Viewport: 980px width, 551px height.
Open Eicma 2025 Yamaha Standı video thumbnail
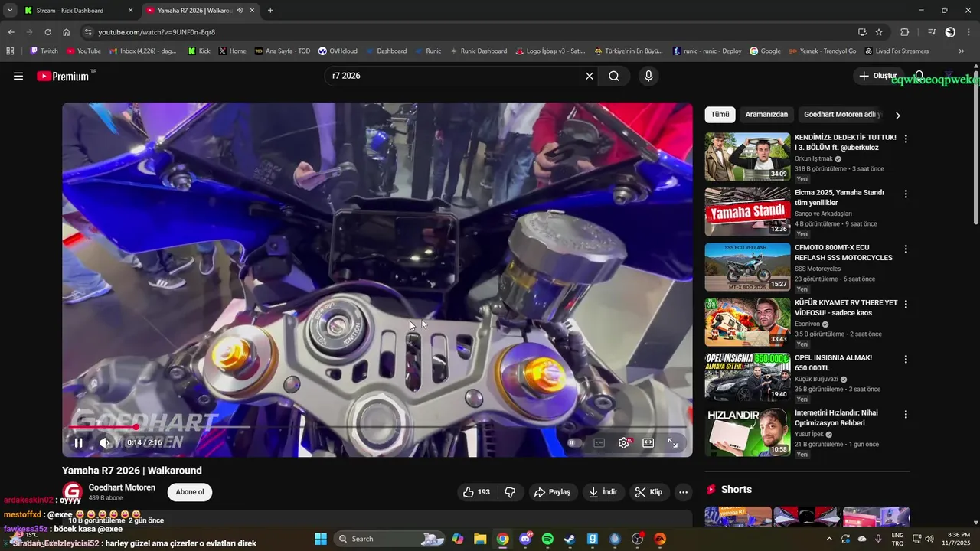click(747, 212)
